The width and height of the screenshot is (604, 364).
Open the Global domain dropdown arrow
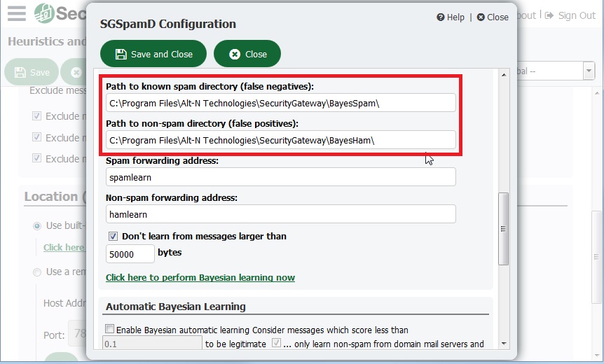coord(589,71)
